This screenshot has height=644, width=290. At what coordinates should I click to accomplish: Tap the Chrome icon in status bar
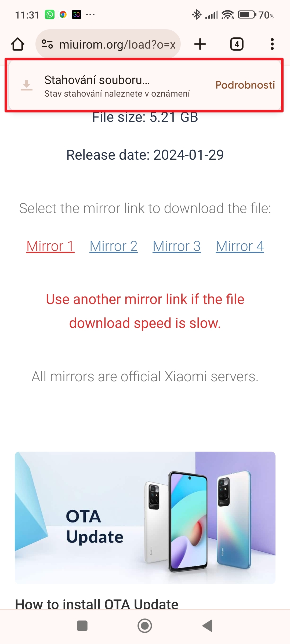tap(63, 14)
